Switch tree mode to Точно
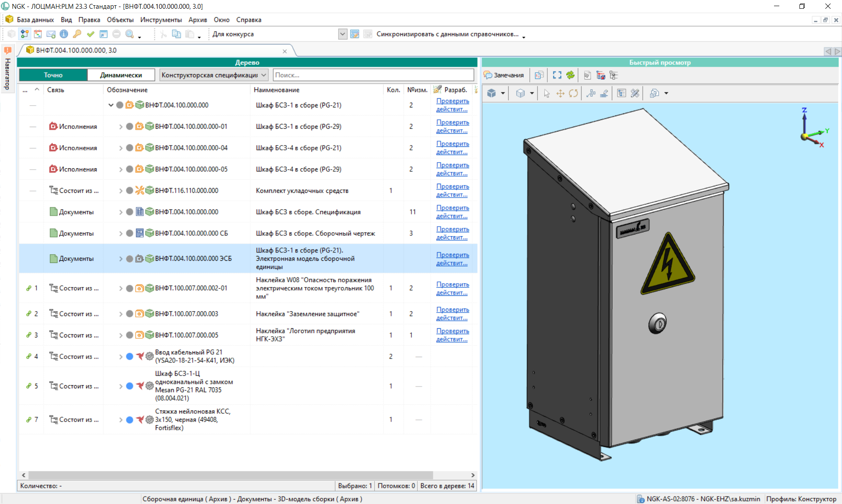This screenshot has width=842, height=504. 53,75
